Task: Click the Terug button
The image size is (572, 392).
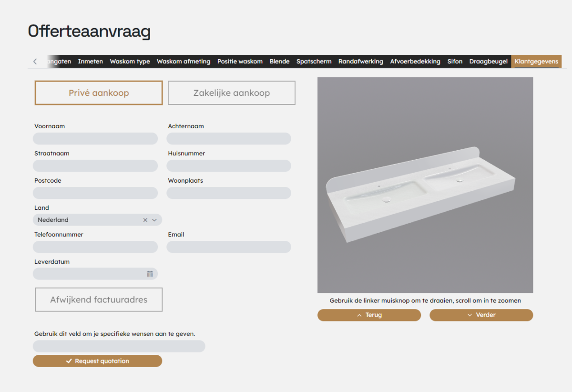Action: tap(369, 315)
